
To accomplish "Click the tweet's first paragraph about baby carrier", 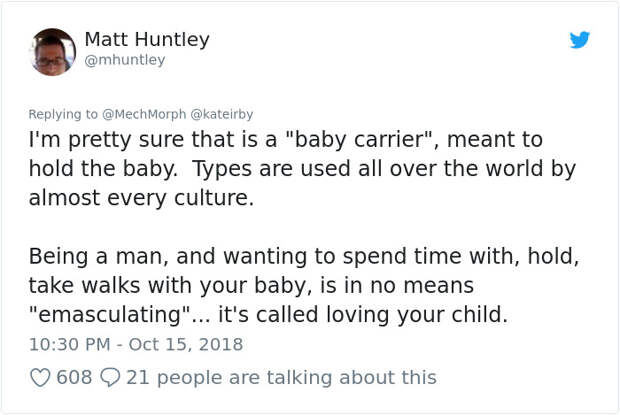I will point(302,168).
